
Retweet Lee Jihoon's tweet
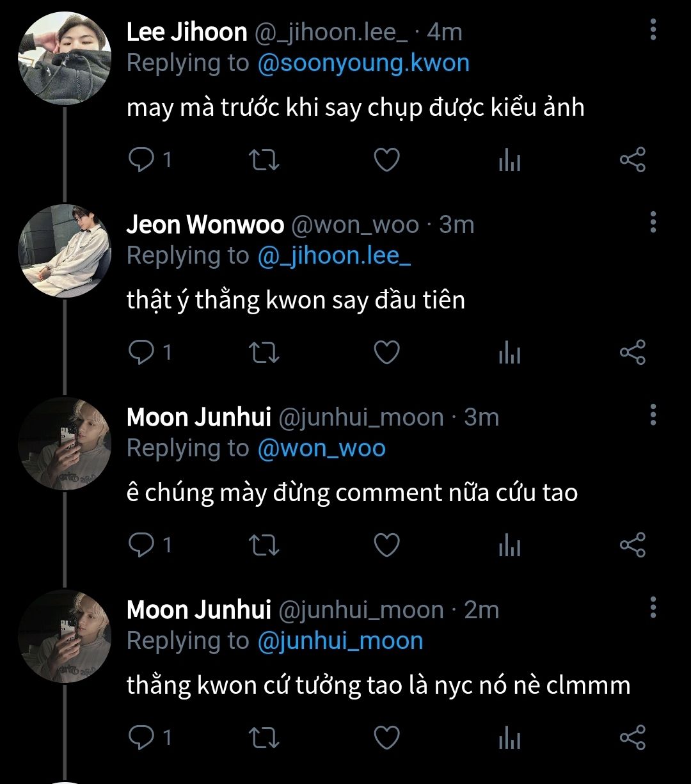(263, 159)
